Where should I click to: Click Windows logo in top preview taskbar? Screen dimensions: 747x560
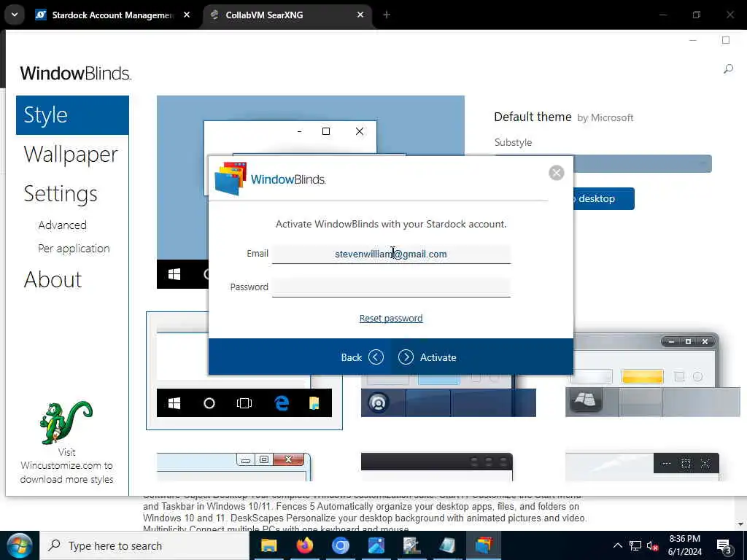pos(174,274)
